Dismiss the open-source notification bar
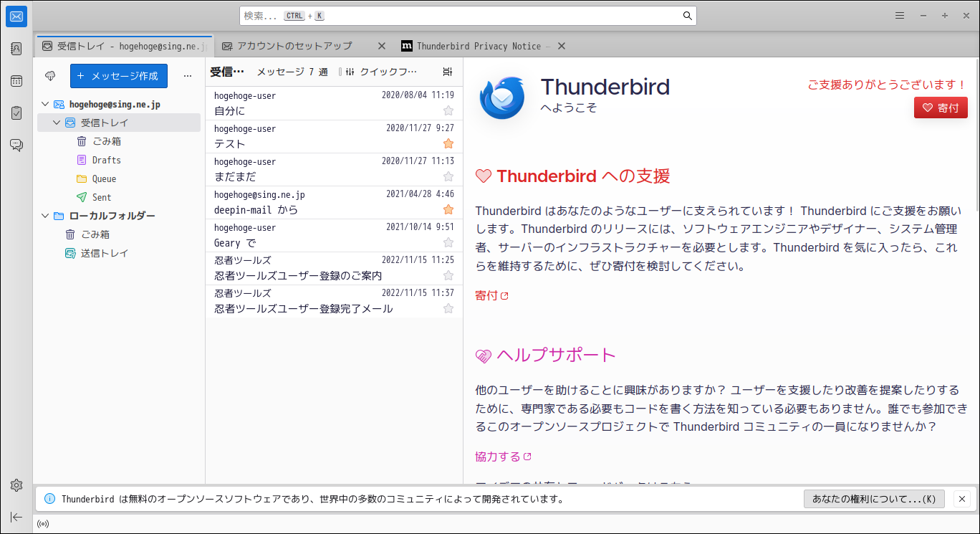Viewport: 980px width, 534px height. pos(962,499)
